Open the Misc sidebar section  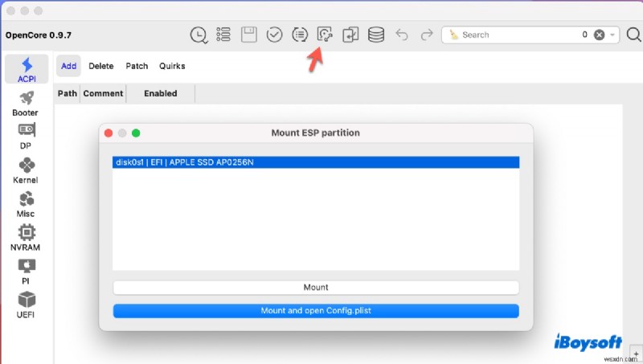pyautogui.click(x=26, y=205)
